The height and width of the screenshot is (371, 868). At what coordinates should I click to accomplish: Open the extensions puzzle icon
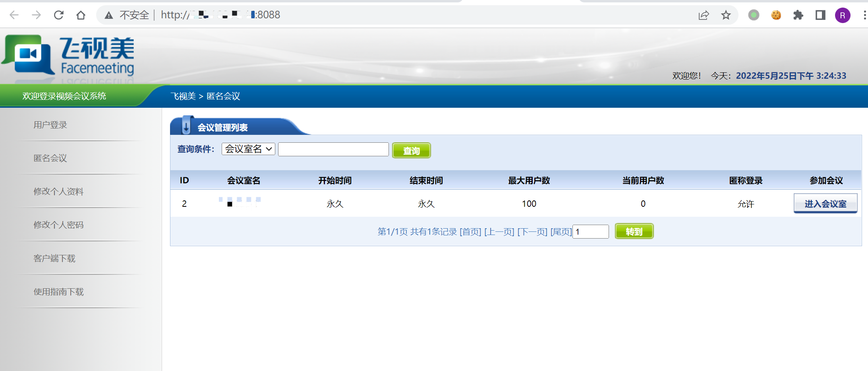click(798, 15)
